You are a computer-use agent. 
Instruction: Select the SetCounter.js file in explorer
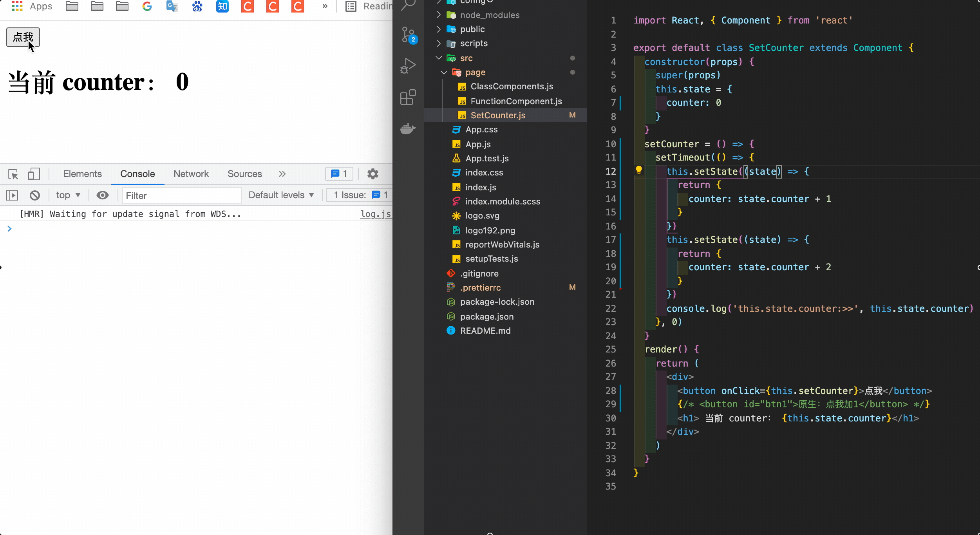coord(497,115)
